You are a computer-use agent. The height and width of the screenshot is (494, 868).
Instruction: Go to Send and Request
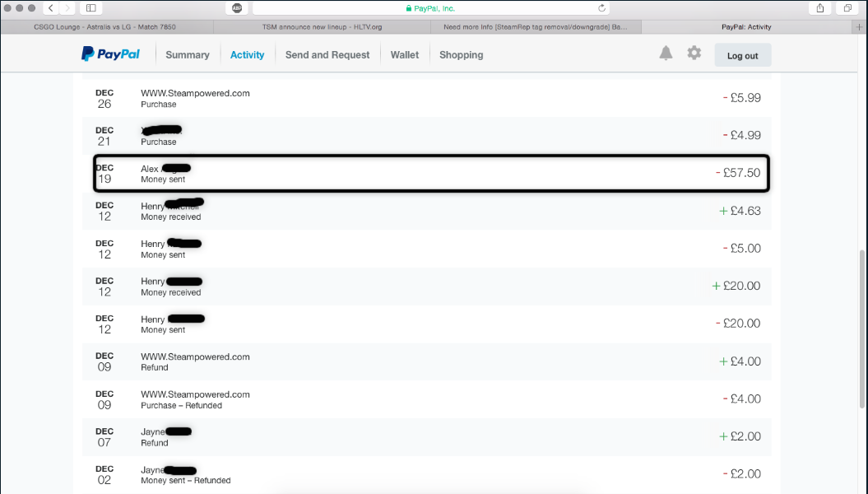[327, 55]
